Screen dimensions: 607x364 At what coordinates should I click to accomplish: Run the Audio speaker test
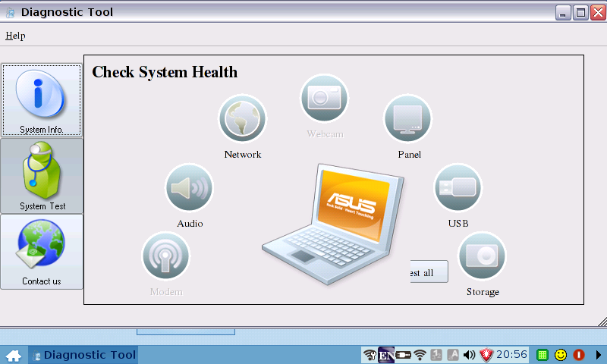pos(189,187)
